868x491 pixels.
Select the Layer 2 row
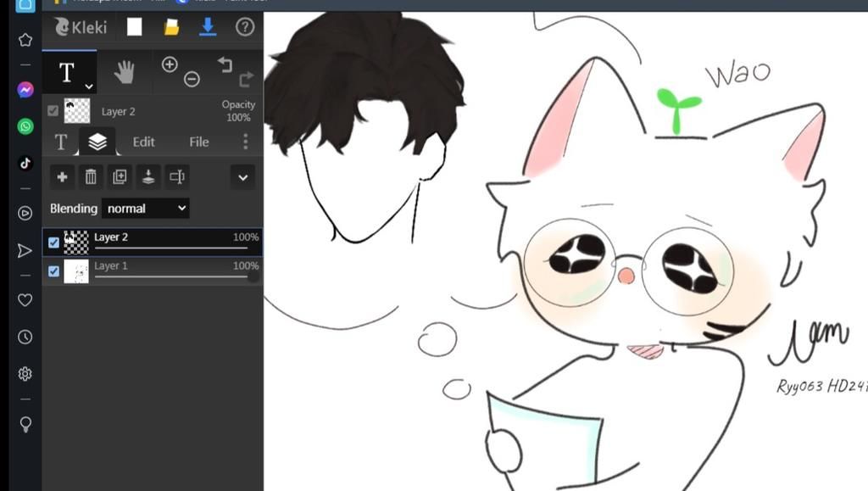(153, 243)
